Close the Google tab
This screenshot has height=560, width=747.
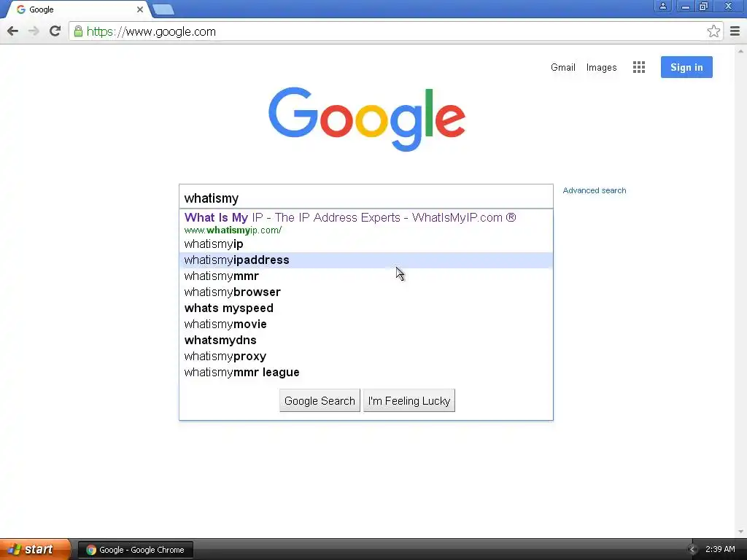point(140,9)
